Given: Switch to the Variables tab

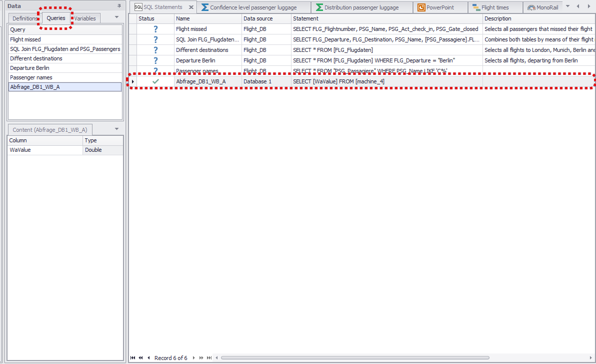Looking at the screenshot, I should [x=85, y=18].
